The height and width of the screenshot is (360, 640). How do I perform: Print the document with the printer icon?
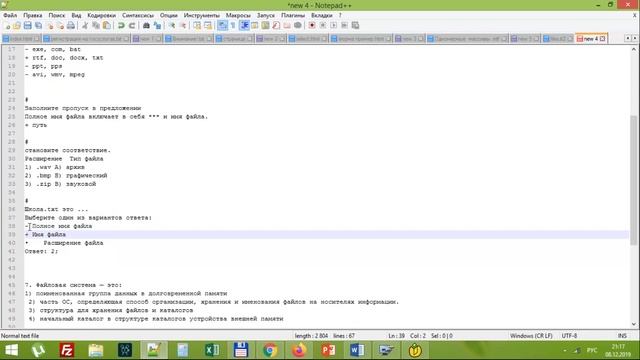click(71, 26)
